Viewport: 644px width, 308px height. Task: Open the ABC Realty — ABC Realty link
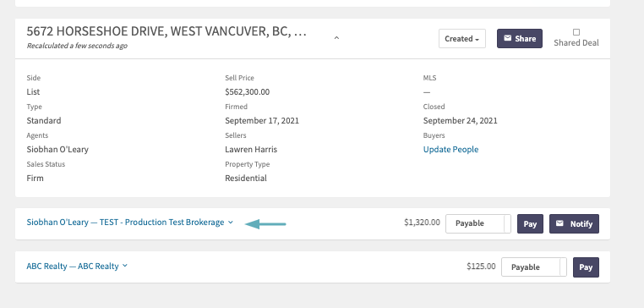[x=73, y=266]
